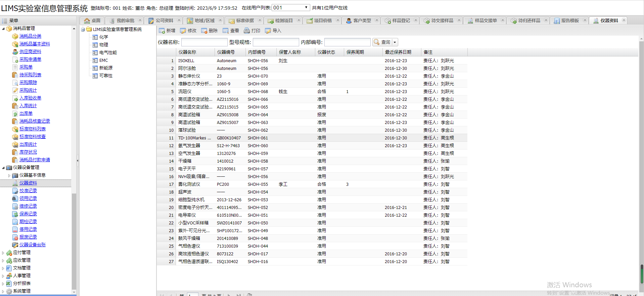This screenshot has height=296, width=644.
Task: Click the 入库统计 icon entry
Action: (x=15, y=106)
